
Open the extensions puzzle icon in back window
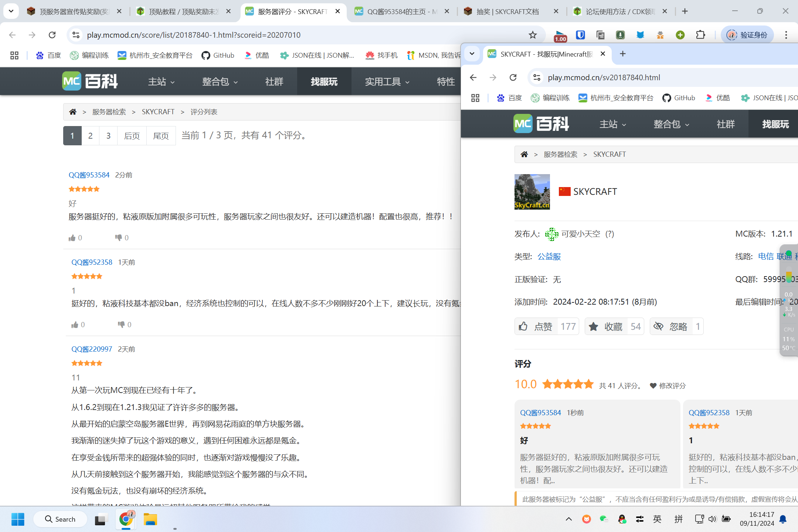[700, 35]
